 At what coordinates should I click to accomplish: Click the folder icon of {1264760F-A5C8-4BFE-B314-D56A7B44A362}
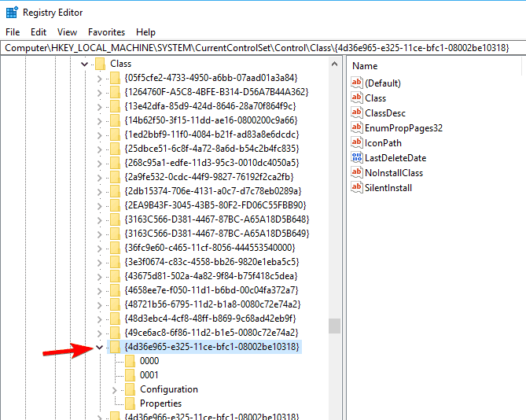tap(115, 92)
